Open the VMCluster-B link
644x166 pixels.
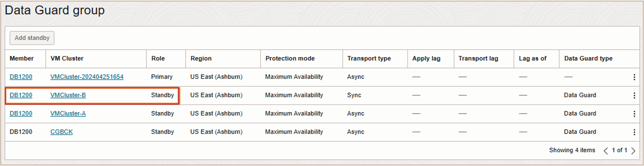[68, 95]
